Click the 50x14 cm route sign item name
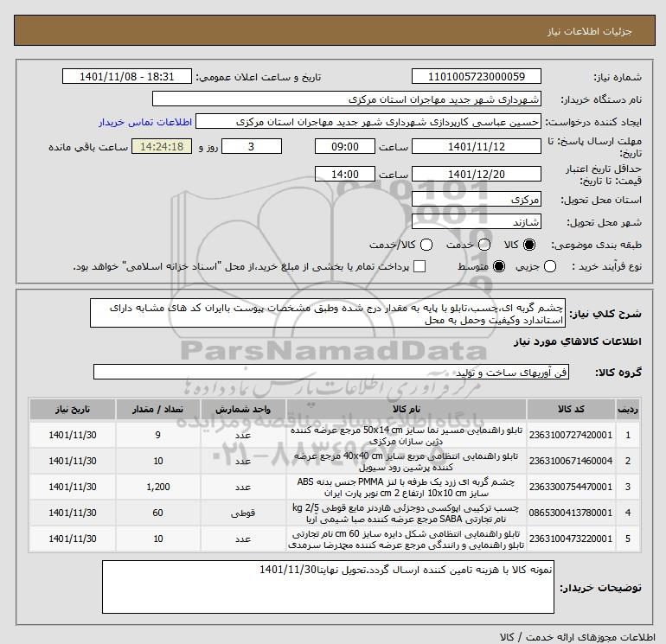 407,435
